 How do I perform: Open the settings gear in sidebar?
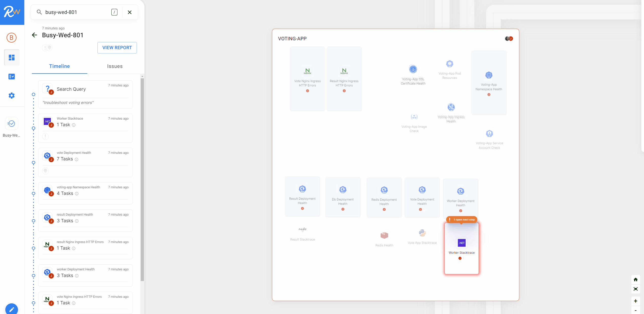(12, 96)
